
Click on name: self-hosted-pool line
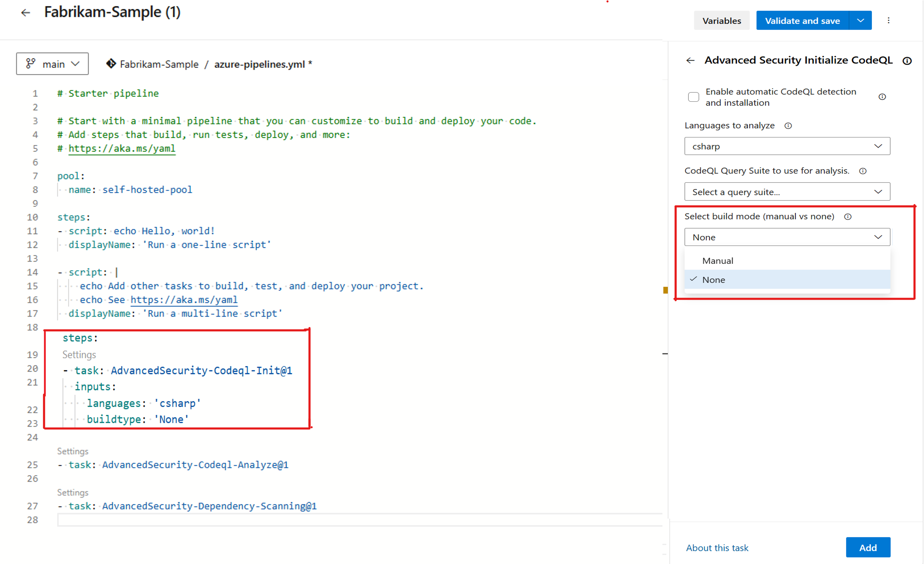click(x=130, y=190)
